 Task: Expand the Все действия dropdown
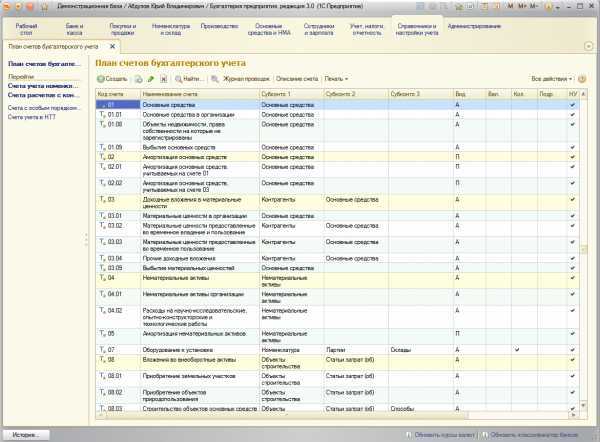point(551,79)
